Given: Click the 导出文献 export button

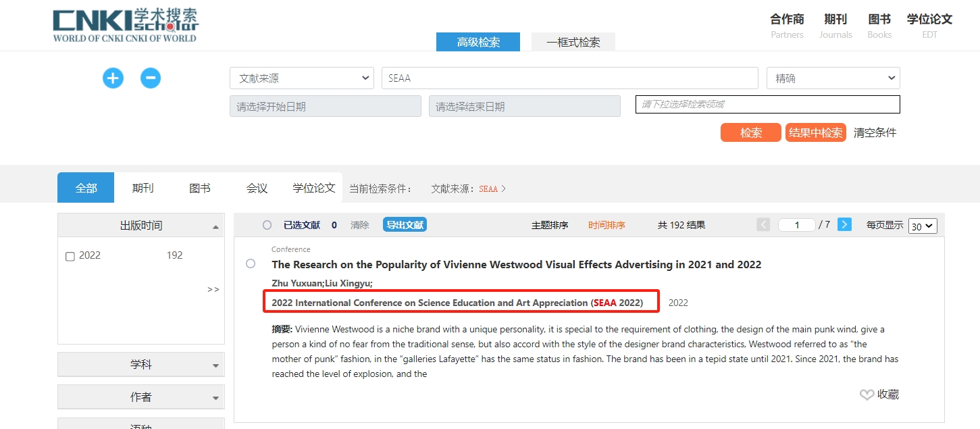Looking at the screenshot, I should (x=405, y=225).
